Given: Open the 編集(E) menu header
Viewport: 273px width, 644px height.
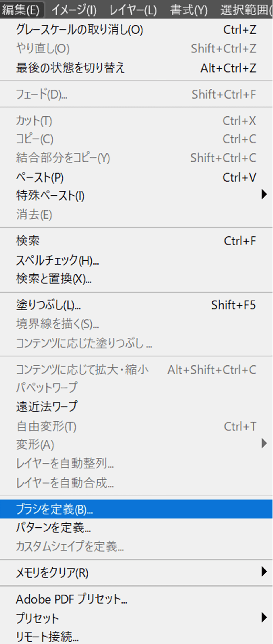Looking at the screenshot, I should coord(21,10).
